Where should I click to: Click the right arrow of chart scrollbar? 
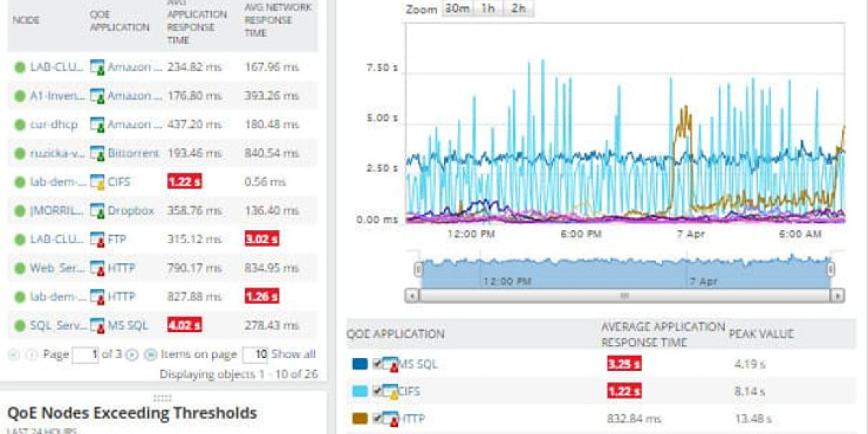coord(837,295)
